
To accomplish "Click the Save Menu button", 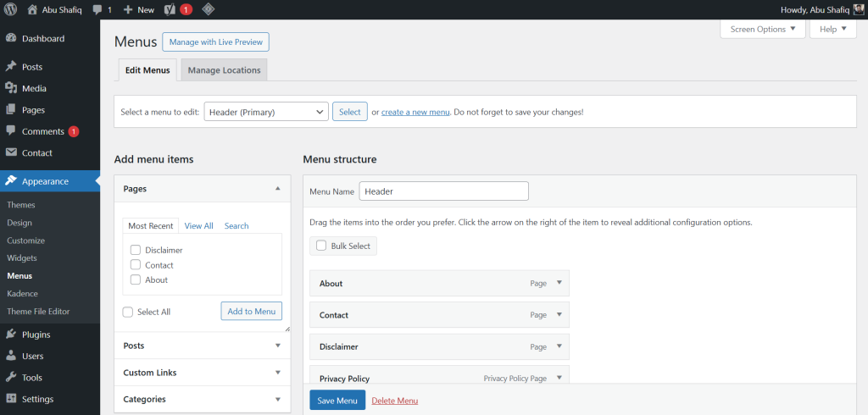I will (x=337, y=400).
